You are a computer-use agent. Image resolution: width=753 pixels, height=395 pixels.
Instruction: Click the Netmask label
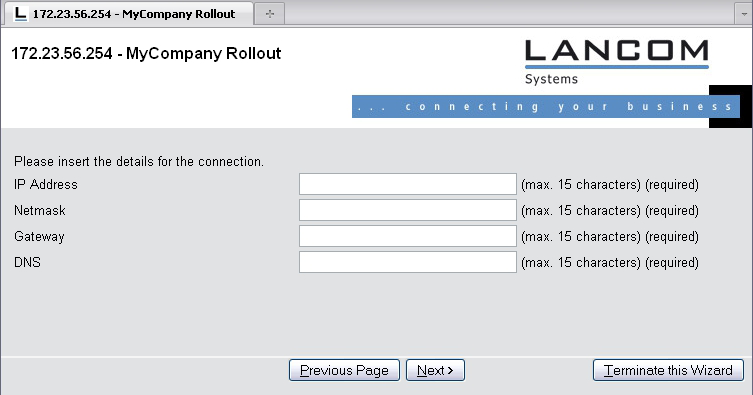click(x=40, y=210)
